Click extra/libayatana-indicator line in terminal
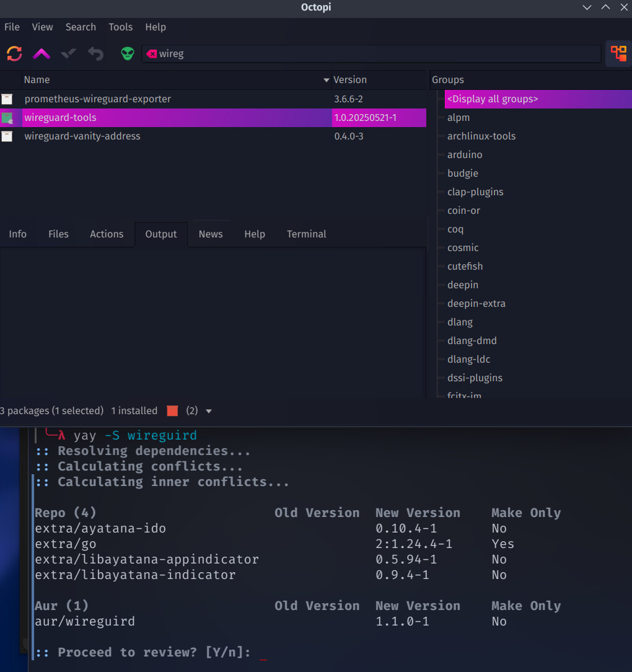 tap(135, 575)
